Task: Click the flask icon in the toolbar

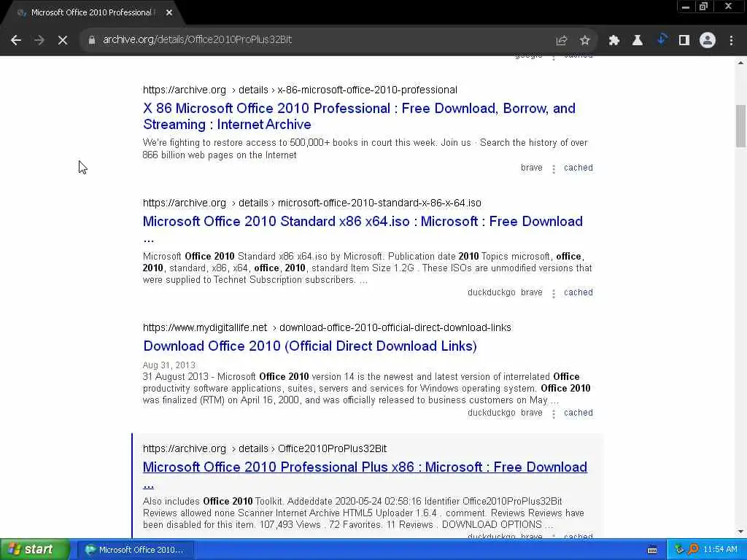Action: coord(638,40)
